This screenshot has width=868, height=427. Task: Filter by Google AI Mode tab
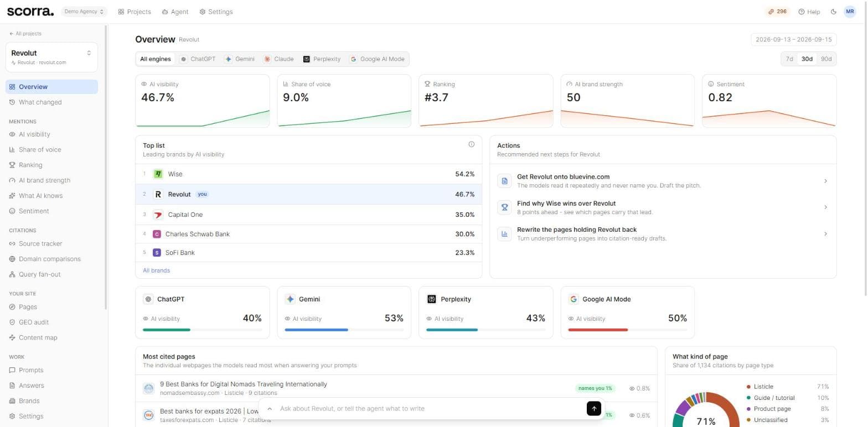(x=377, y=59)
